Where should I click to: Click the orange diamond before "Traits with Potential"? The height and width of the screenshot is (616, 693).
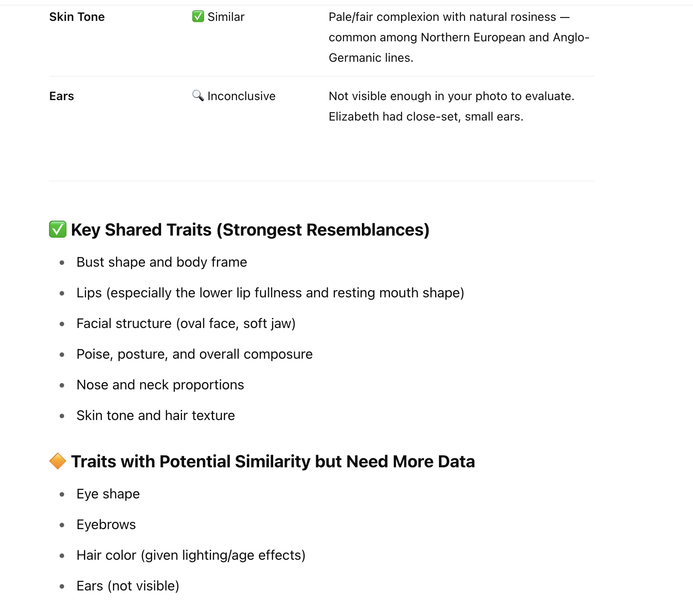(58, 461)
